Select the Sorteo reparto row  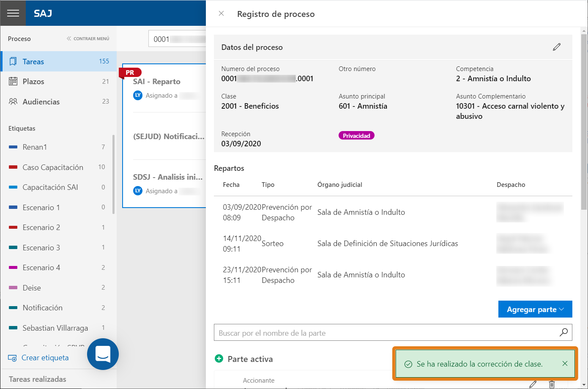(393, 244)
